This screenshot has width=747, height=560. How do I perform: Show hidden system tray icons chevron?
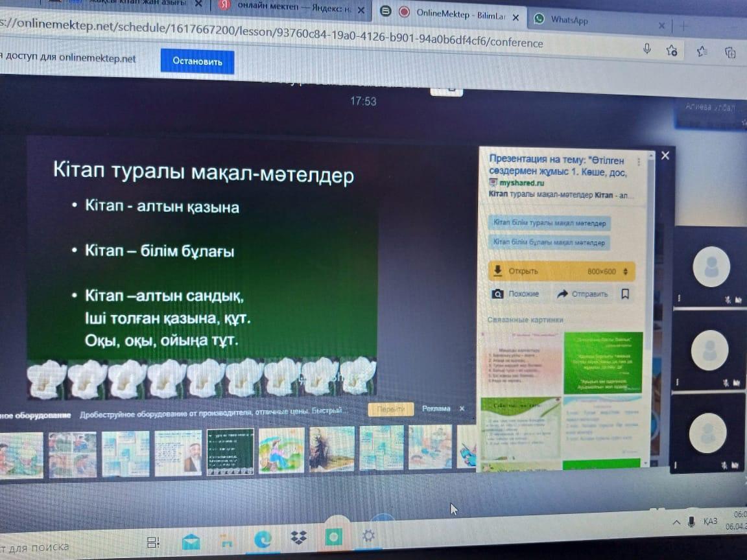pos(676,522)
